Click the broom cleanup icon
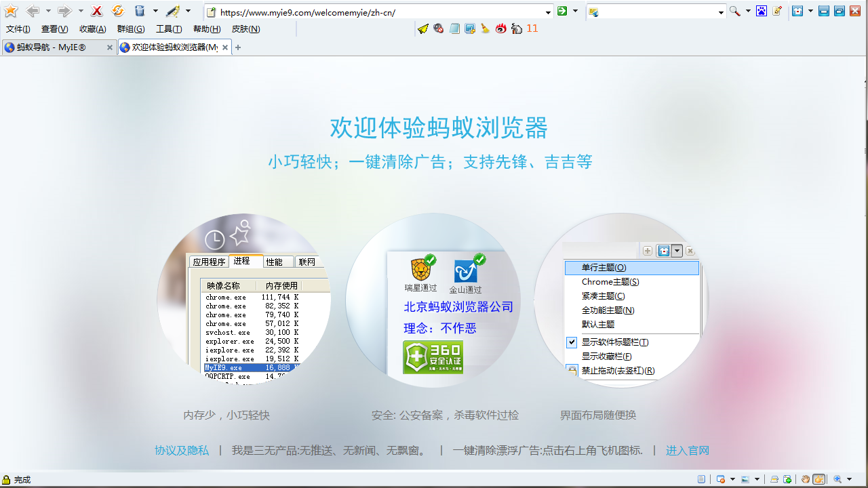The width and height of the screenshot is (868, 488). 485,28
